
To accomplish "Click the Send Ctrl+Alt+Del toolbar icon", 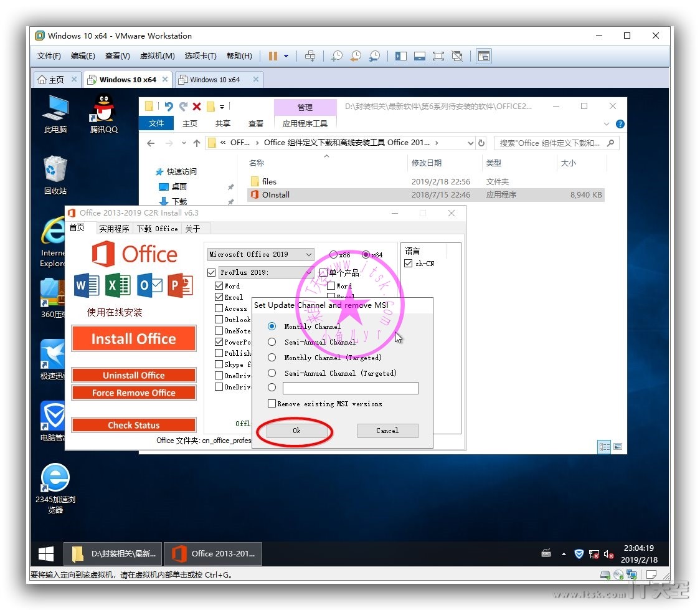I will [310, 56].
